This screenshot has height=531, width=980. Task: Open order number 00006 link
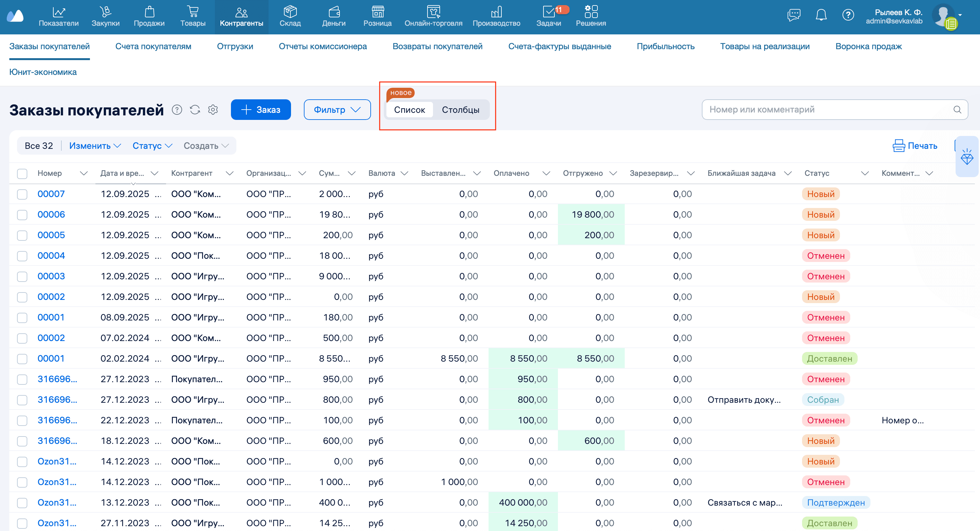51,215
